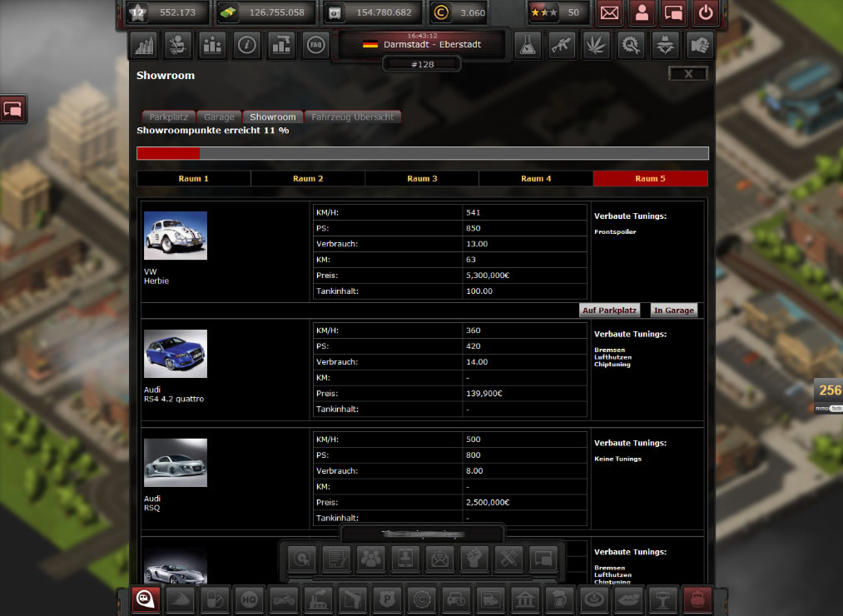Image resolution: width=843 pixels, height=616 pixels.
Task: Select the cannabis leaf icon
Action: (596, 45)
